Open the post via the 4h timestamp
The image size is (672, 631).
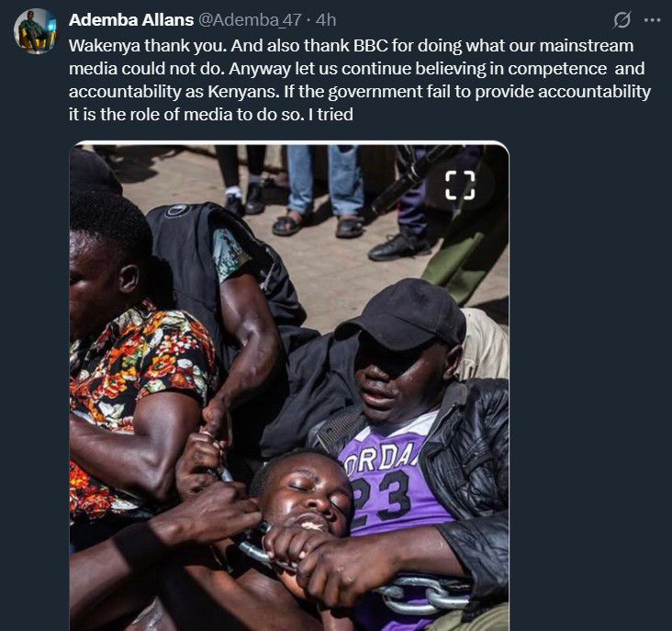[326, 20]
